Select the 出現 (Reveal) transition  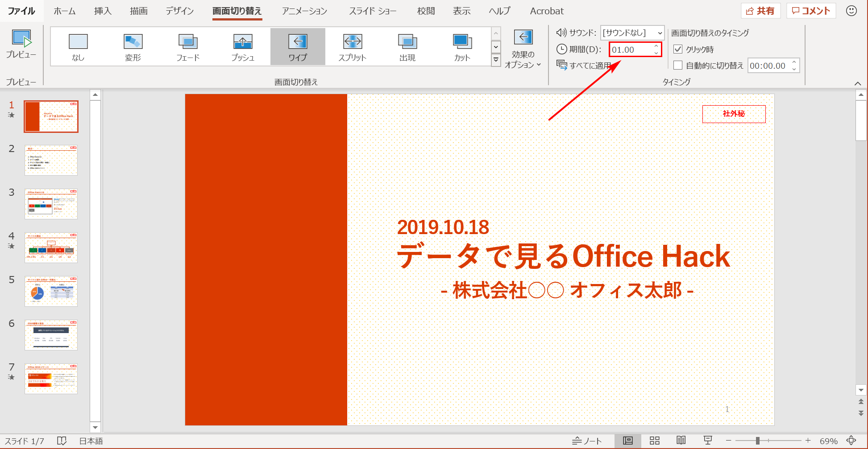tap(407, 47)
